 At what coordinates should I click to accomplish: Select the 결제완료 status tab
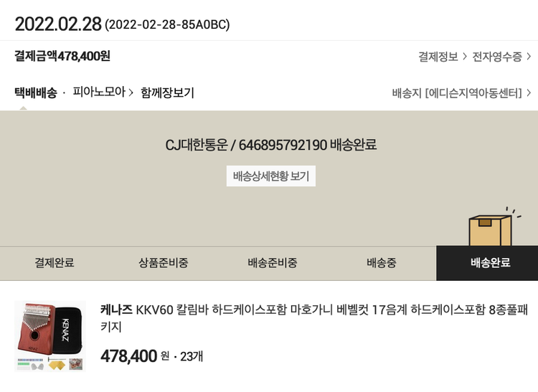coord(55,263)
